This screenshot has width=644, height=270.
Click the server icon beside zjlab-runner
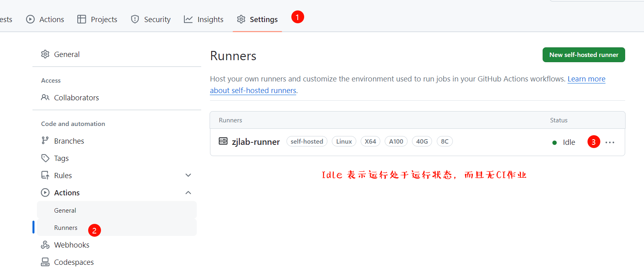pyautogui.click(x=223, y=141)
